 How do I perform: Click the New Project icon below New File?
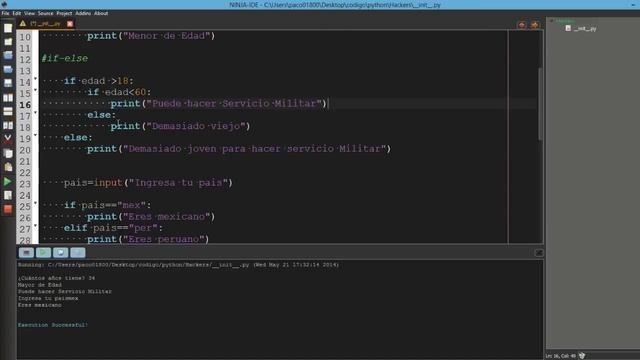click(x=8, y=42)
